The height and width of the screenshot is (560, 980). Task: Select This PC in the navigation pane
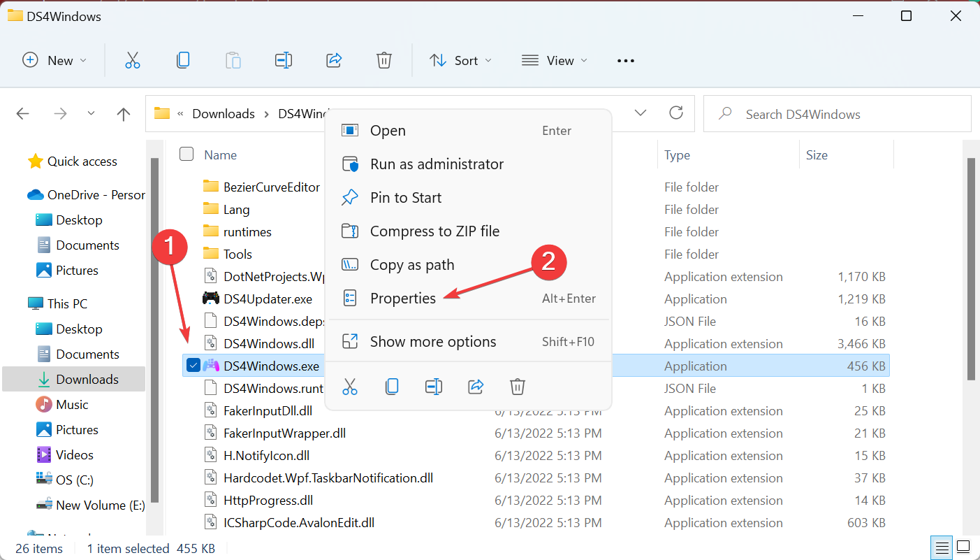point(57,304)
